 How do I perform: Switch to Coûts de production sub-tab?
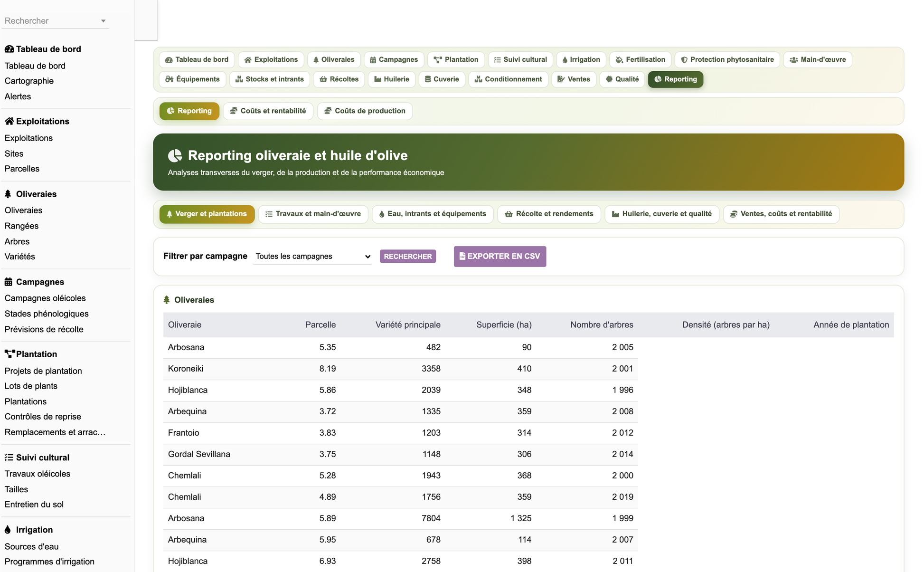(x=365, y=111)
